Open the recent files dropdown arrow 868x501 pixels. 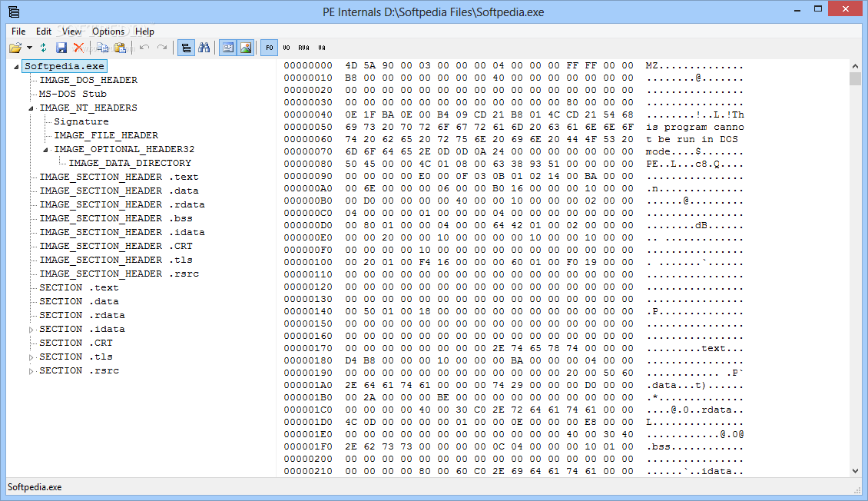click(x=29, y=48)
